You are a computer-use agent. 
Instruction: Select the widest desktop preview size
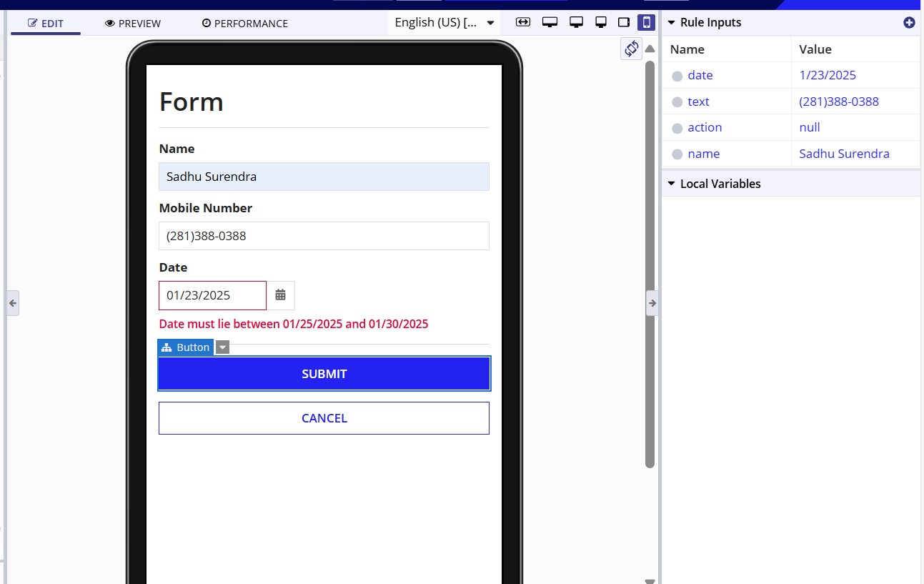point(550,22)
